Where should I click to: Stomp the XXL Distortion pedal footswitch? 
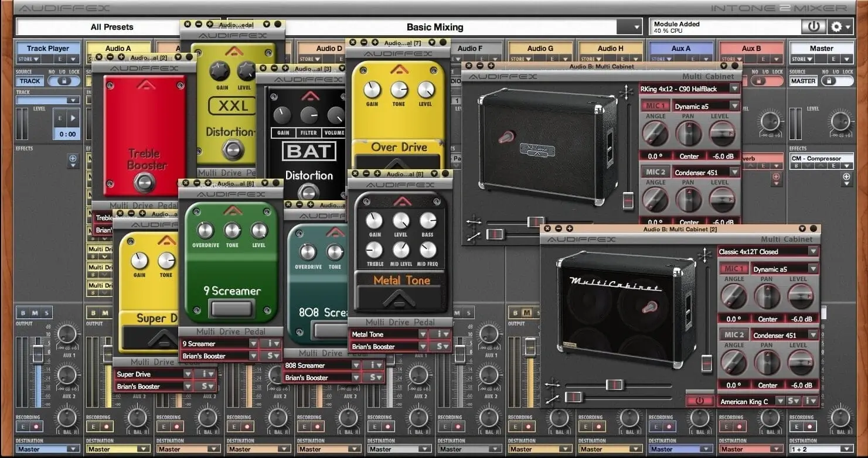[x=232, y=149]
